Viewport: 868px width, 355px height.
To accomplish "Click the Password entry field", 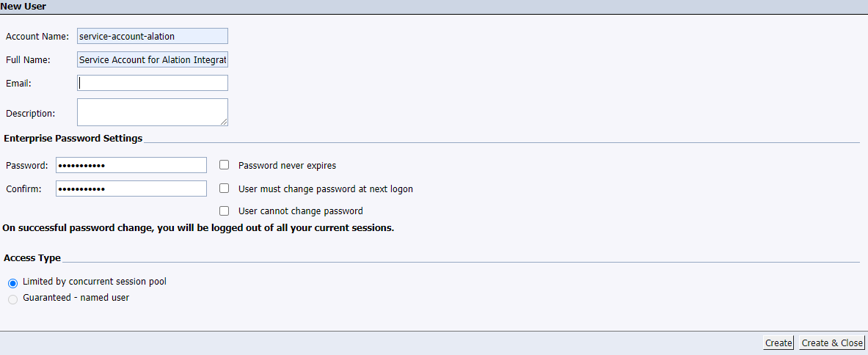I will coord(131,165).
